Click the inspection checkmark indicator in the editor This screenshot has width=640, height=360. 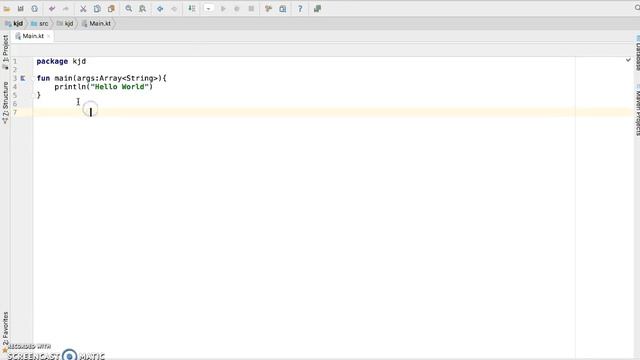628,60
